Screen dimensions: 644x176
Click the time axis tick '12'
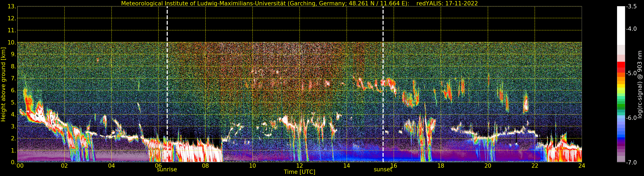pyautogui.click(x=300, y=166)
